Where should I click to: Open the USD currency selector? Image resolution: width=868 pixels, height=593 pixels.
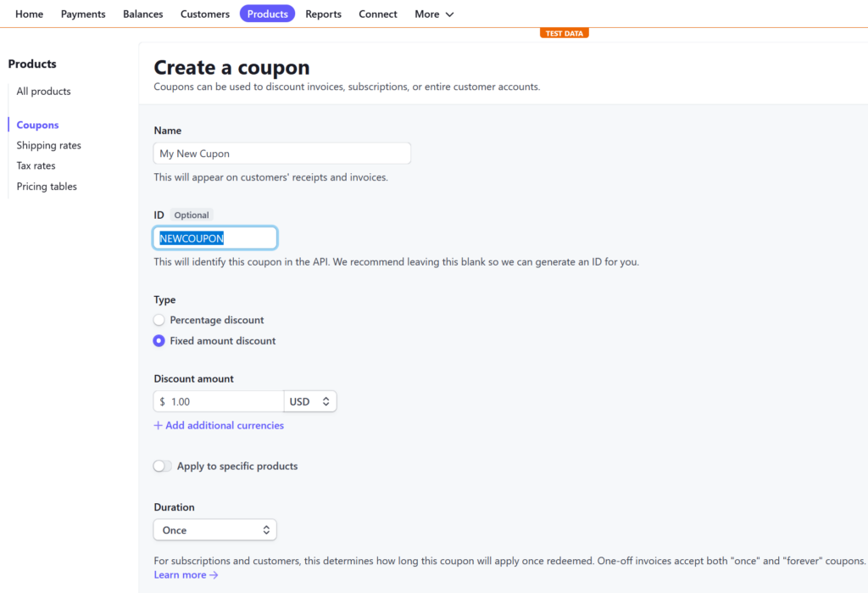310,400
